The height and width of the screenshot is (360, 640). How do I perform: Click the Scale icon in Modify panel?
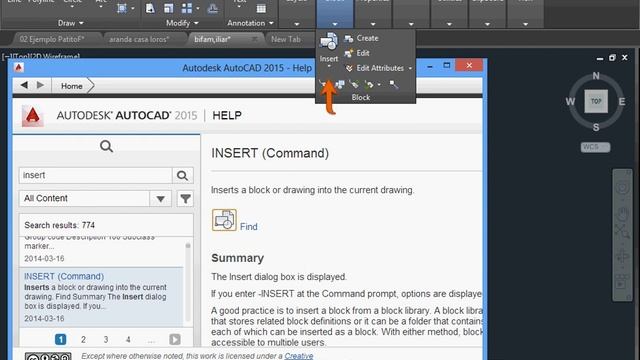(x=169, y=9)
